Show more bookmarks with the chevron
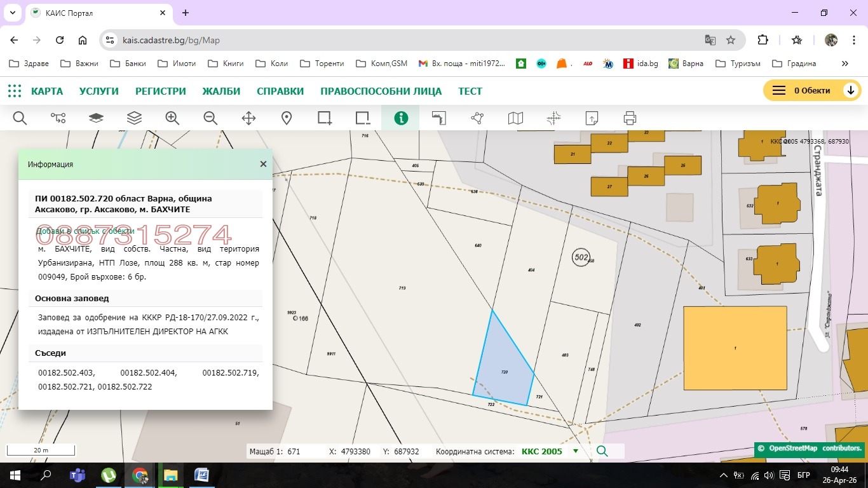The width and height of the screenshot is (868, 488). (844, 64)
